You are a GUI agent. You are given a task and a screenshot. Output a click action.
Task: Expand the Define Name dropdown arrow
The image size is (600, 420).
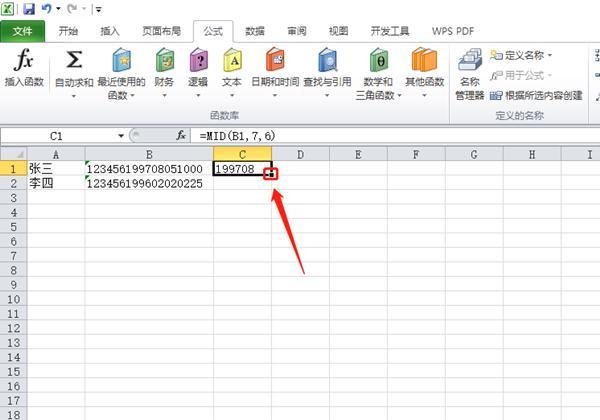(549, 55)
